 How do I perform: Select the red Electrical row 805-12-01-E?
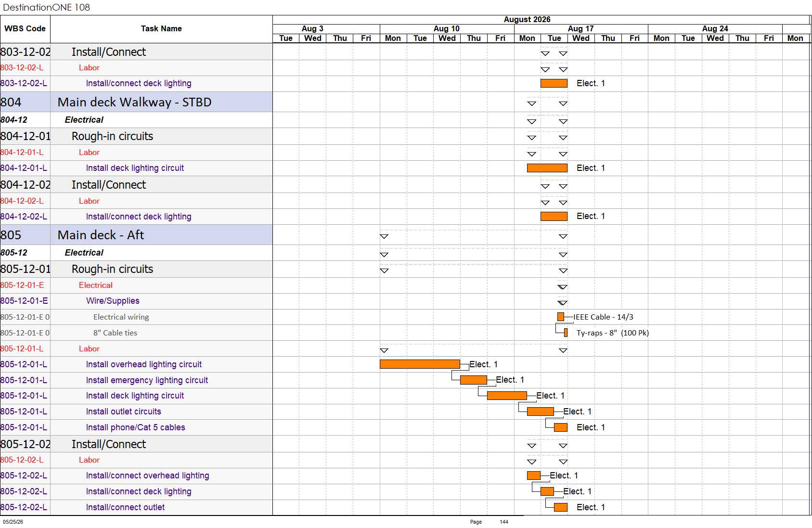tap(136, 285)
